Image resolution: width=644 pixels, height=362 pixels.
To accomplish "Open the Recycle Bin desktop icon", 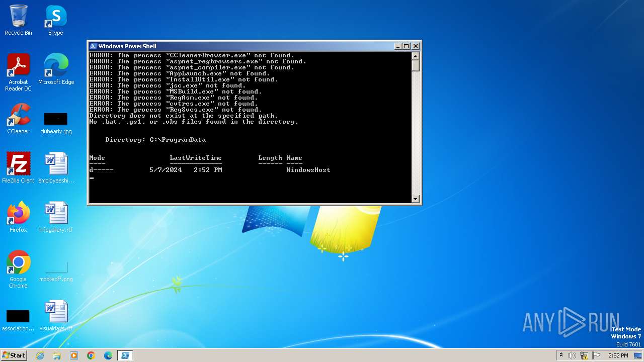I will pos(18,20).
